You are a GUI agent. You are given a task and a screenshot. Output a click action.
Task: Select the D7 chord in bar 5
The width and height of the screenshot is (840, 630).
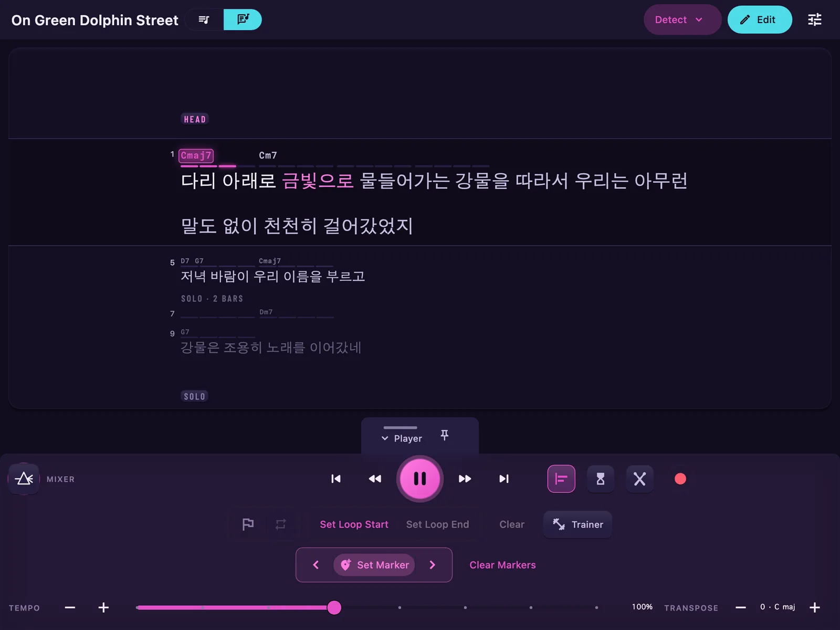pyautogui.click(x=185, y=261)
